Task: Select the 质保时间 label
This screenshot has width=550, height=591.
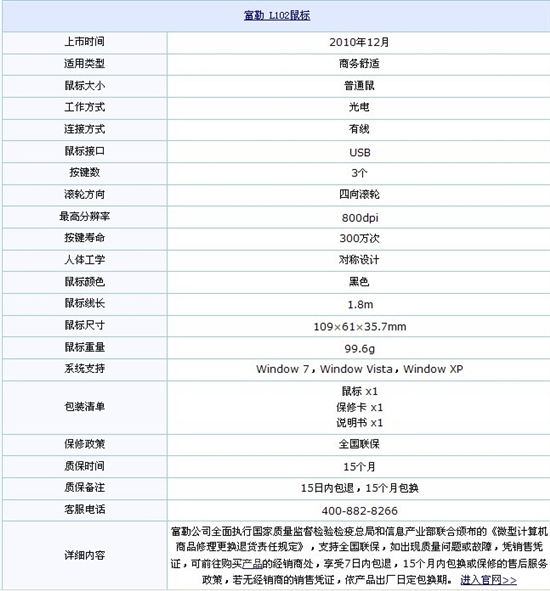Action: [x=84, y=466]
